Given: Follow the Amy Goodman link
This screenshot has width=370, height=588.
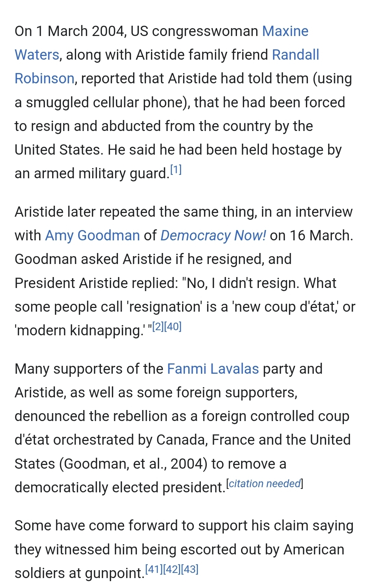Looking at the screenshot, I should 92,236.
